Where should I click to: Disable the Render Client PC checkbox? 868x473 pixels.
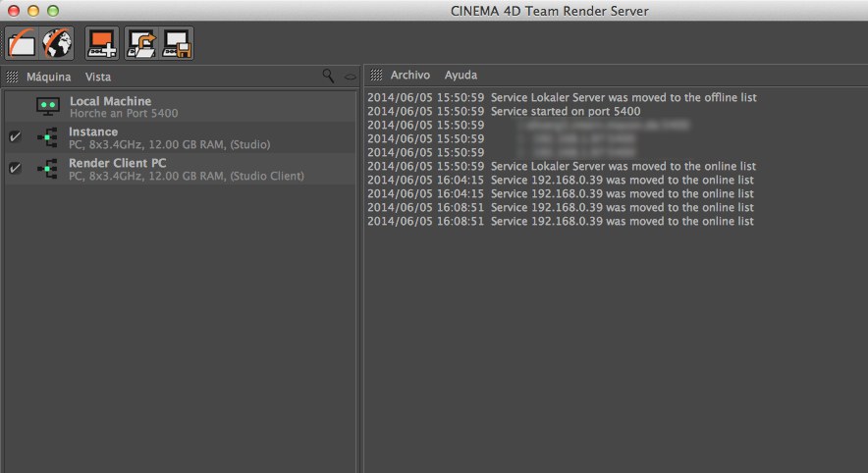tap(15, 169)
